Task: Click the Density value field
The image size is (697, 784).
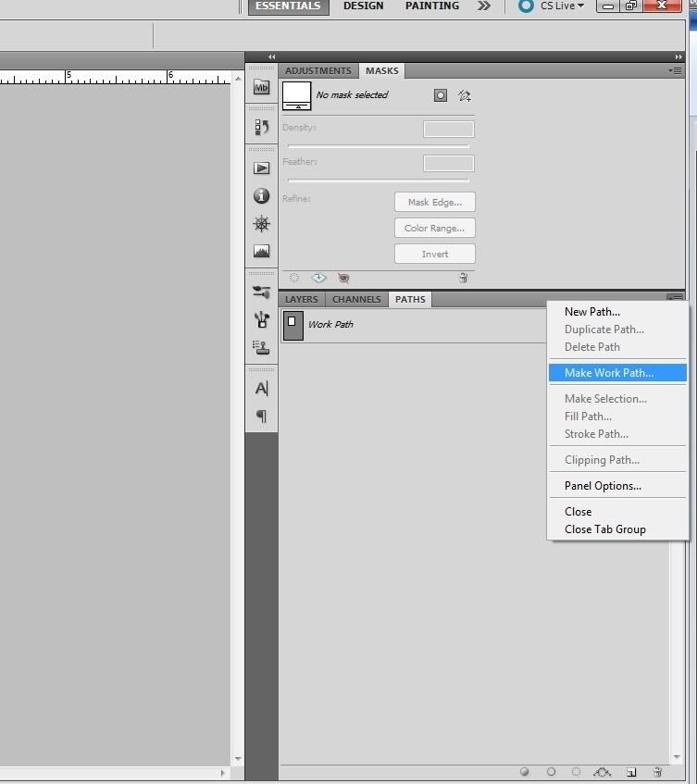Action: click(449, 129)
